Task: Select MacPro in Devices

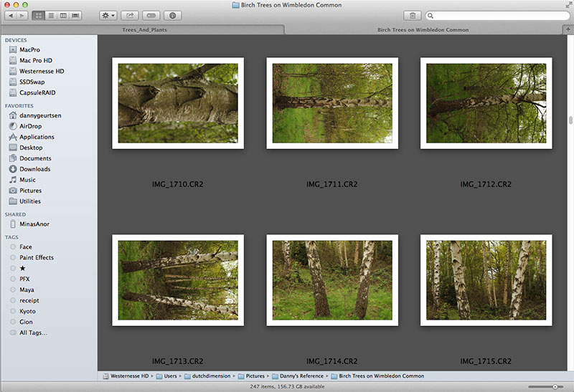Action: (x=29, y=49)
